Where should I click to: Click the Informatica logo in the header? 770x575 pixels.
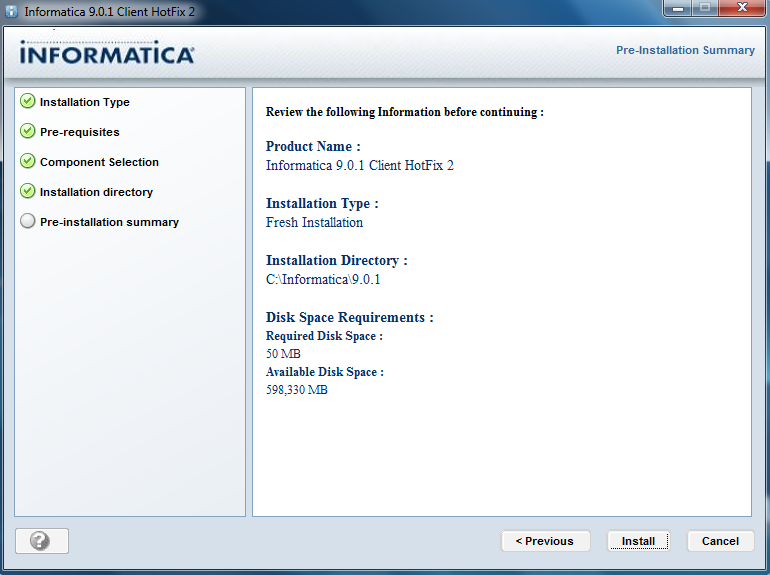106,54
